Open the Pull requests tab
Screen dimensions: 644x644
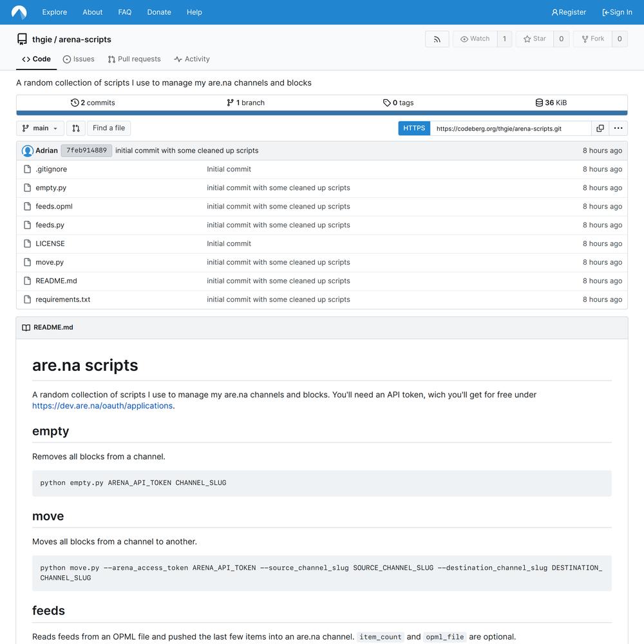coord(135,59)
